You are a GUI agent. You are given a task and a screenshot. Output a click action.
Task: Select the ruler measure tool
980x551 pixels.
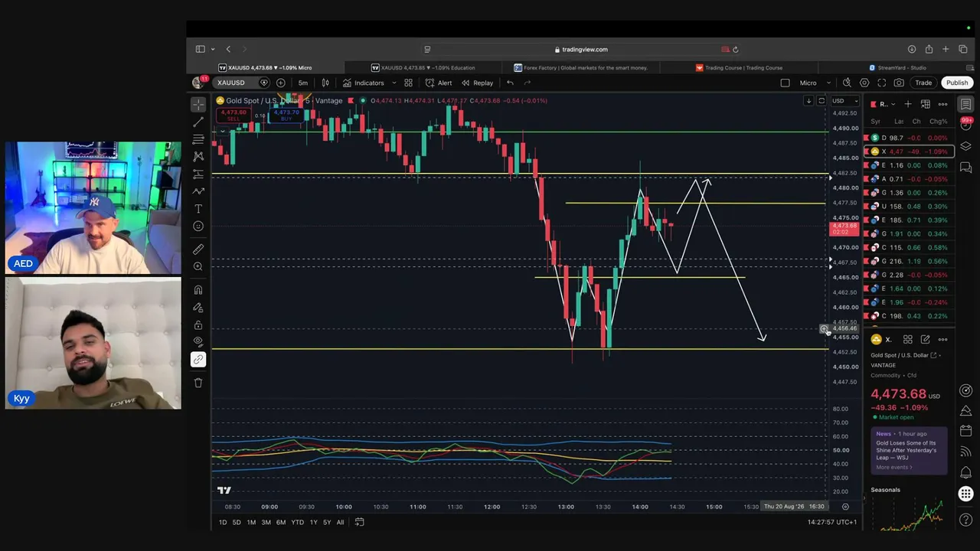pos(198,249)
